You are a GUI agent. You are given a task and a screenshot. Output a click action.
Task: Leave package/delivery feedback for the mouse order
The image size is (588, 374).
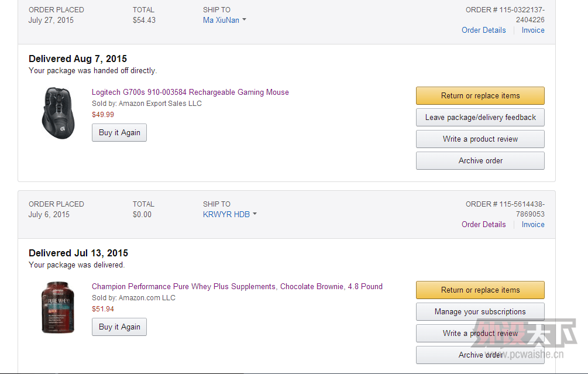(x=480, y=117)
